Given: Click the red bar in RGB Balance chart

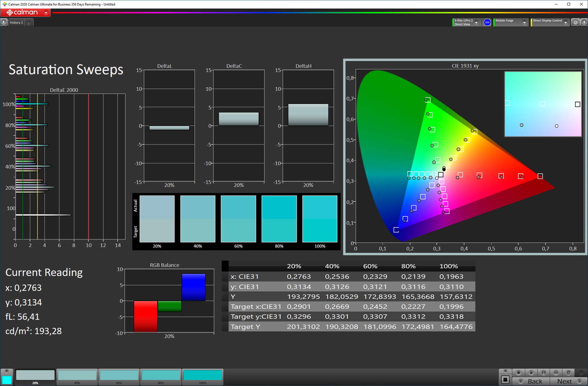Looking at the screenshot, I should [x=146, y=316].
